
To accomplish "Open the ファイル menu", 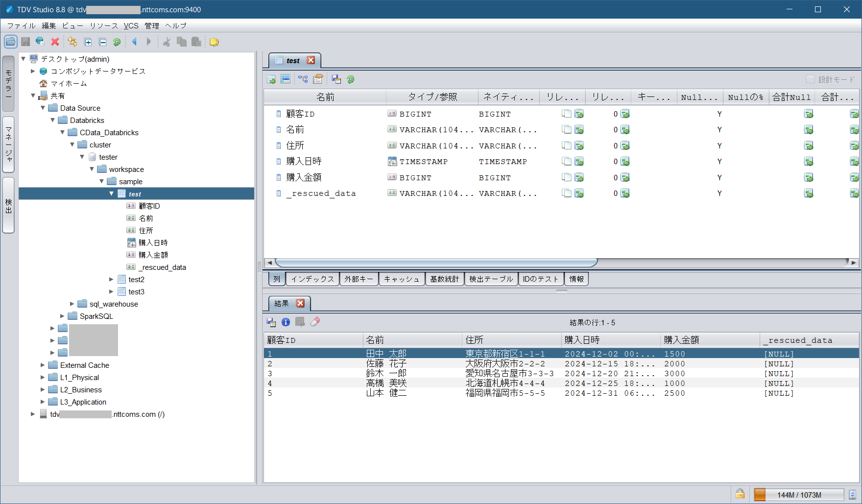I will click(x=21, y=25).
